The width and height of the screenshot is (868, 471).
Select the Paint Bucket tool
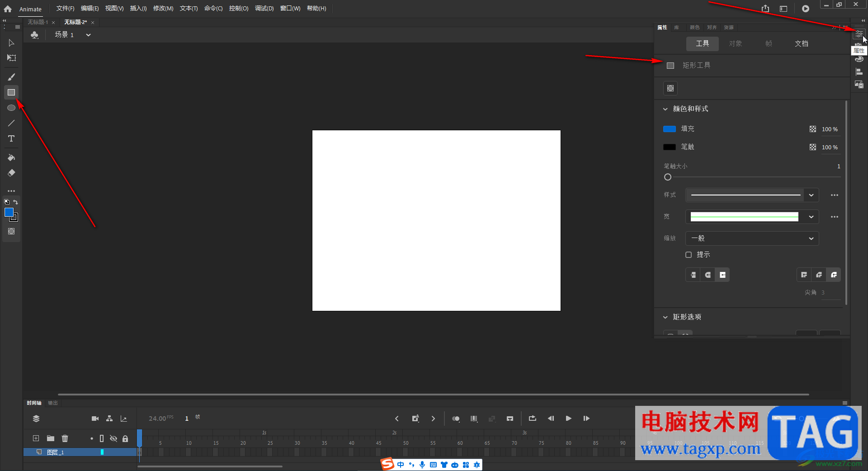[11, 157]
